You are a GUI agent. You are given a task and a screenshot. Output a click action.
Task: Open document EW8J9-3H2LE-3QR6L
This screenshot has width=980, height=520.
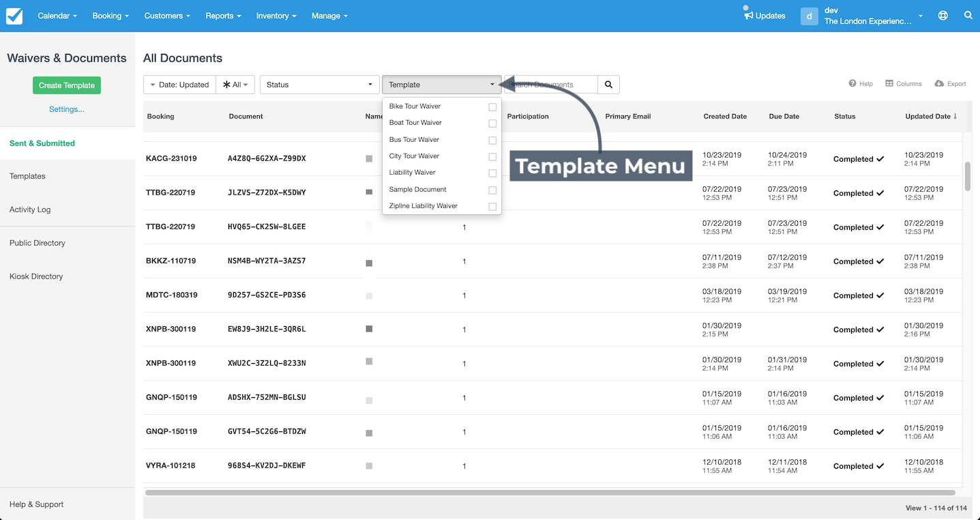click(x=267, y=329)
